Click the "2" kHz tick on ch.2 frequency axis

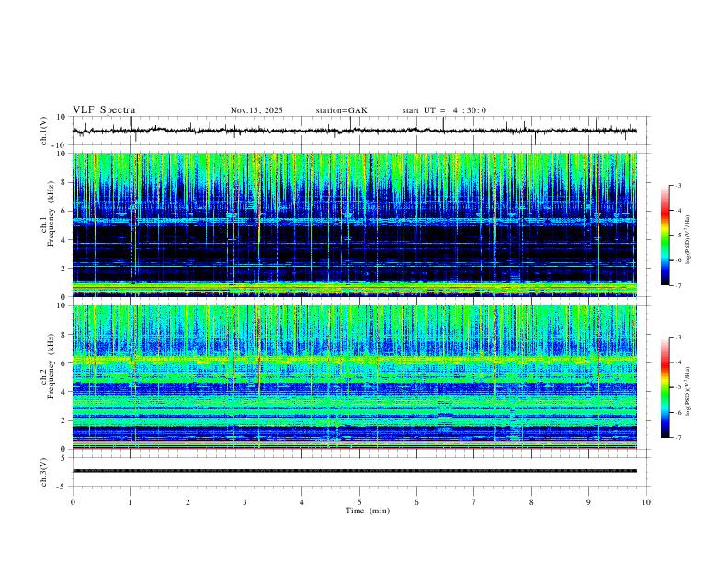click(x=63, y=420)
